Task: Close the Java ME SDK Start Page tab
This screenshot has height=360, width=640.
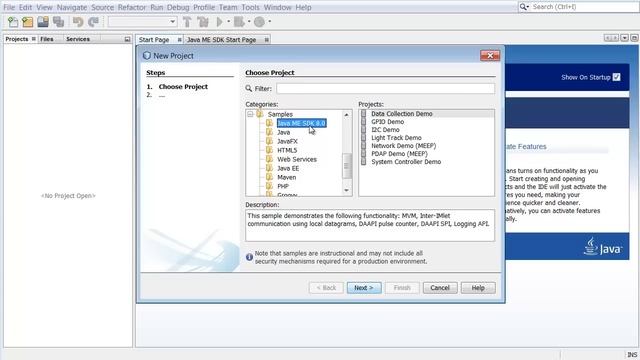Action: pyautogui.click(x=266, y=40)
